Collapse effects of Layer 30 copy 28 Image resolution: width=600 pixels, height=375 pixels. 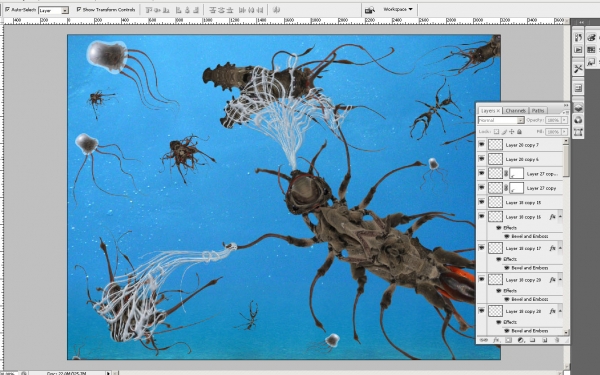coord(560,311)
